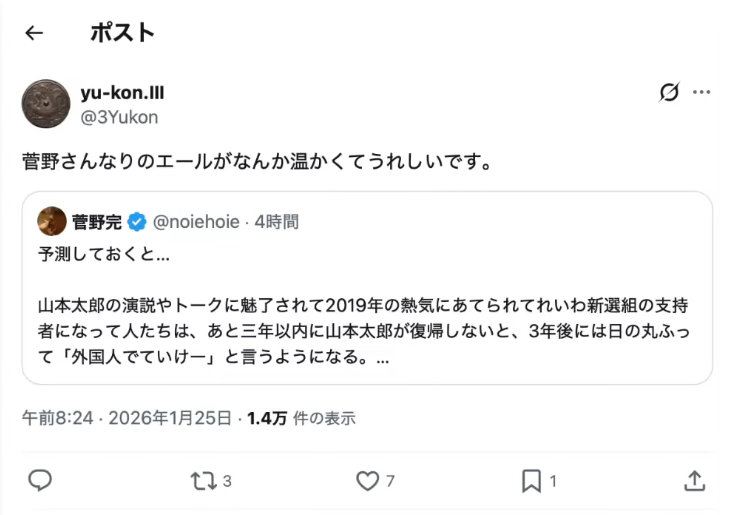Image resolution: width=732 pixels, height=515 pixels.
Task: Click the @noiehoie handle
Action: tap(196, 222)
